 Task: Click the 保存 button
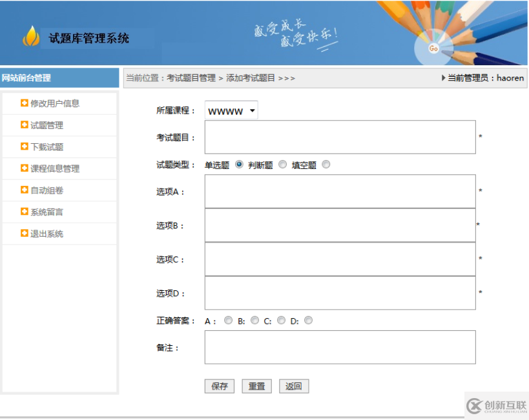pyautogui.click(x=220, y=386)
